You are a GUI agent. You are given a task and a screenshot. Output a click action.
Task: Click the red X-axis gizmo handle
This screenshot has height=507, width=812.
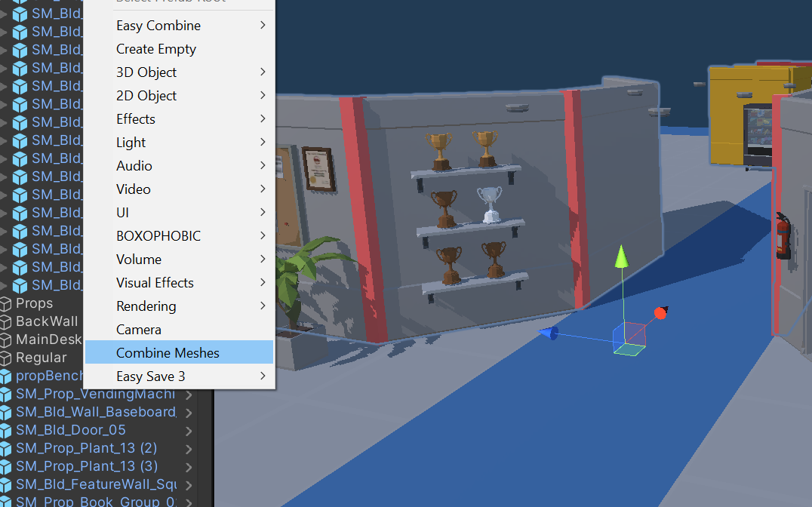661,312
